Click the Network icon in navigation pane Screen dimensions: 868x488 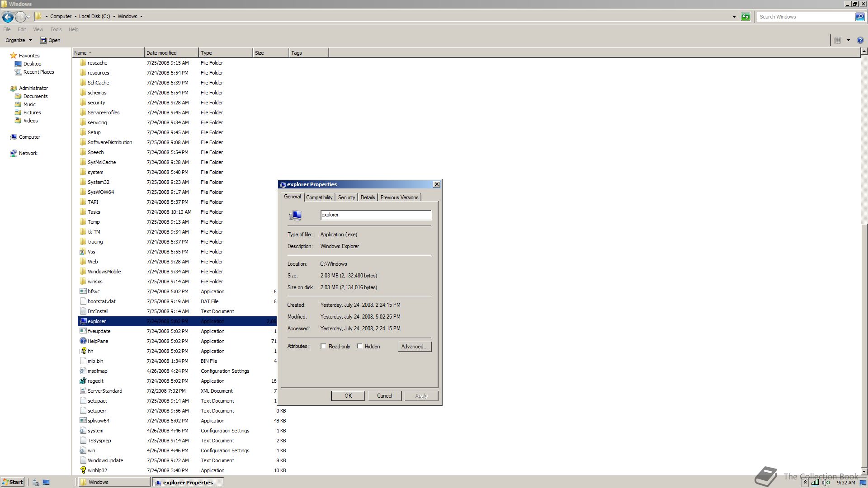coord(14,153)
